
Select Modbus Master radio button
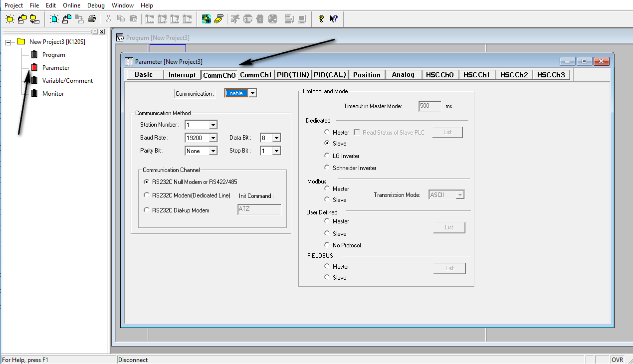coord(327,189)
